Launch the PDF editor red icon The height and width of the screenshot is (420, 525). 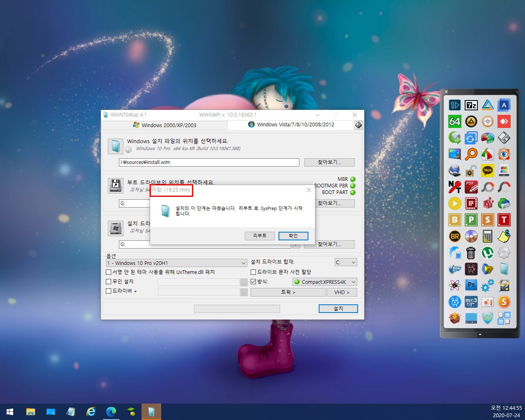coord(471,187)
